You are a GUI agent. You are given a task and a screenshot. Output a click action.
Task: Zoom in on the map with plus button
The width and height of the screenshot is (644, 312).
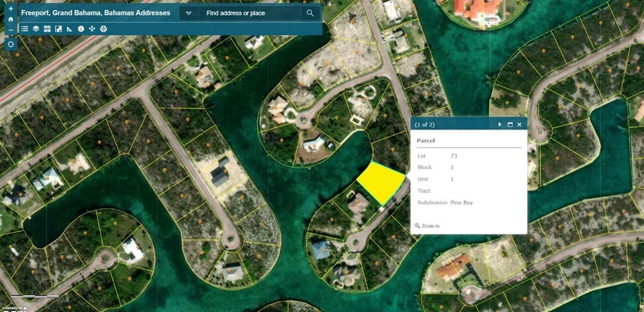[10, 9]
